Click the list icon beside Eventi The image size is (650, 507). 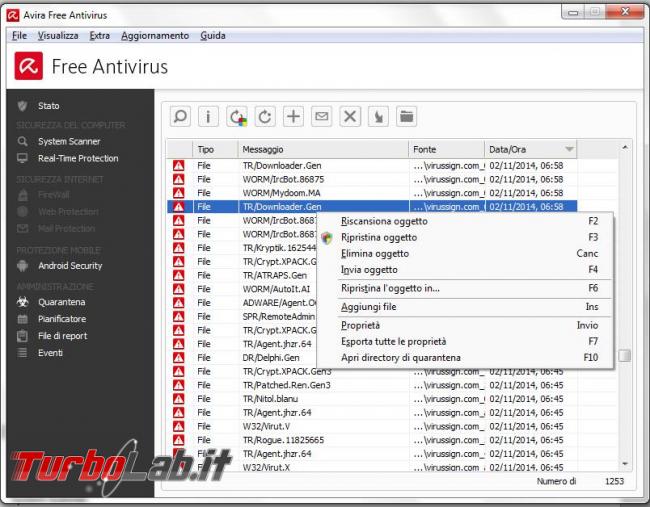point(22,353)
